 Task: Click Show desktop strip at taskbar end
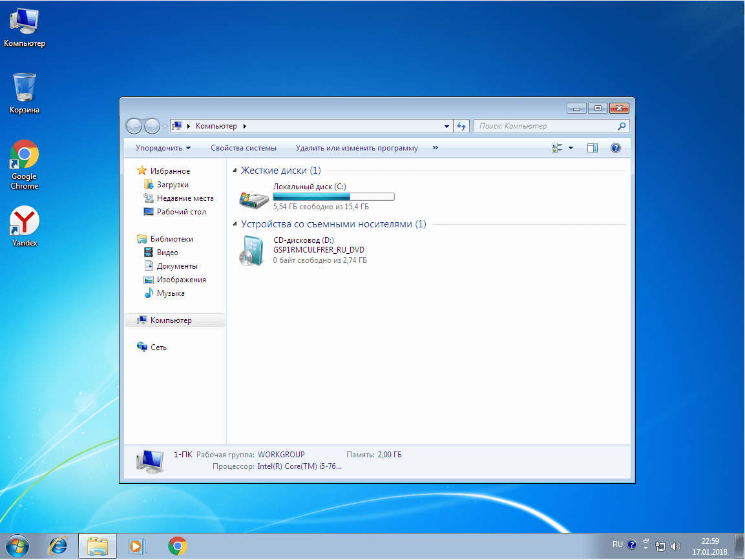coord(740,546)
